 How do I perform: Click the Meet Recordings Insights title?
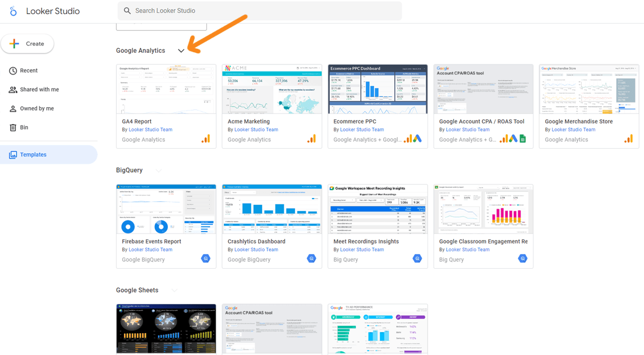coord(366,241)
